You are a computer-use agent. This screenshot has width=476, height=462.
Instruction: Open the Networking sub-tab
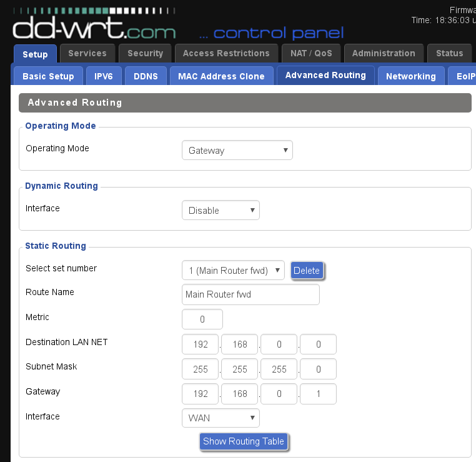point(410,76)
